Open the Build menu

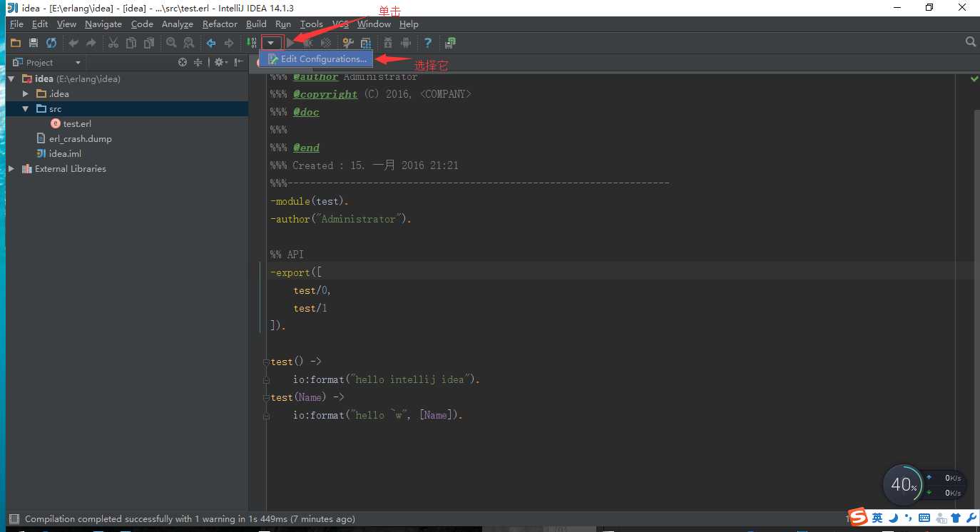pos(256,24)
